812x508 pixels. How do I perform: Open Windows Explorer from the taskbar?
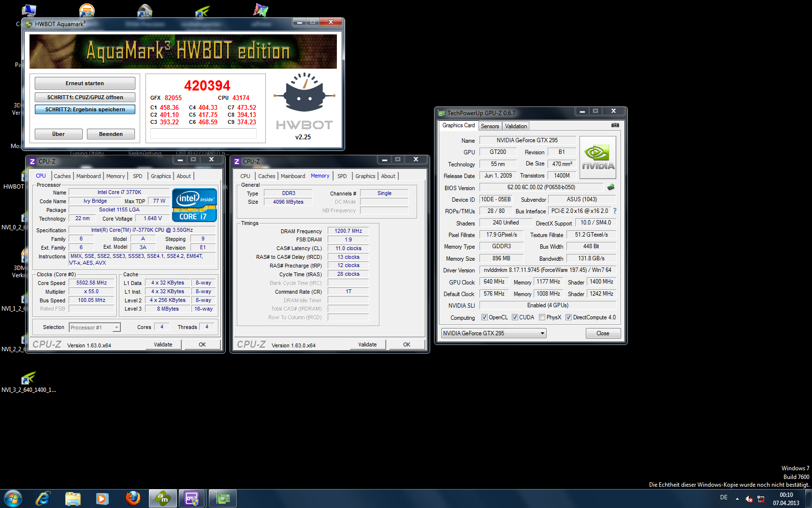[72, 498]
